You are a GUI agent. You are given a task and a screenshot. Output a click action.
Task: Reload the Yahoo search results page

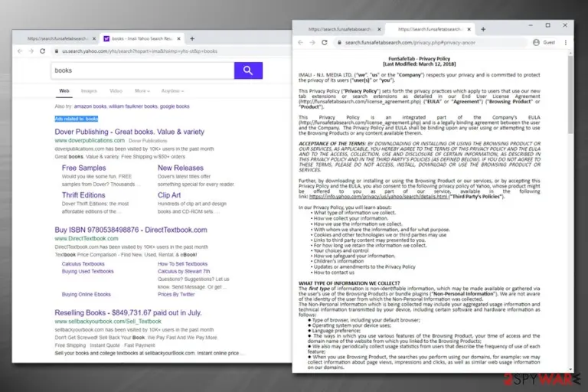[x=42, y=51]
